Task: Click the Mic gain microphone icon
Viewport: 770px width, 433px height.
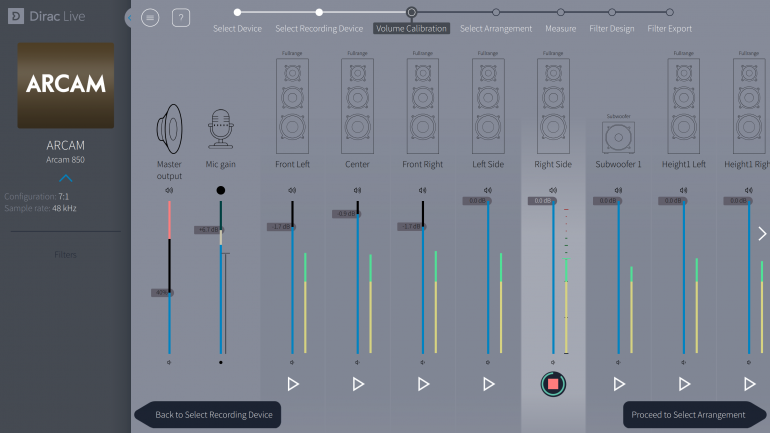Action: pyautogui.click(x=221, y=129)
